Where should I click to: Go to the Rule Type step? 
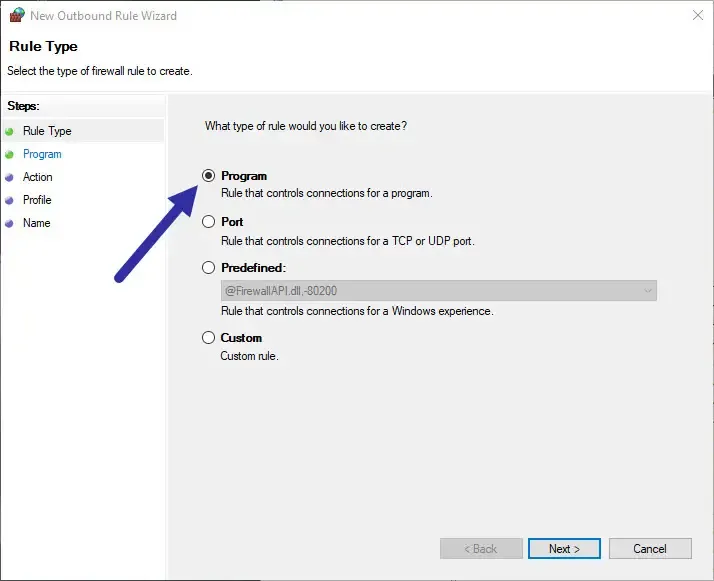tap(47, 131)
